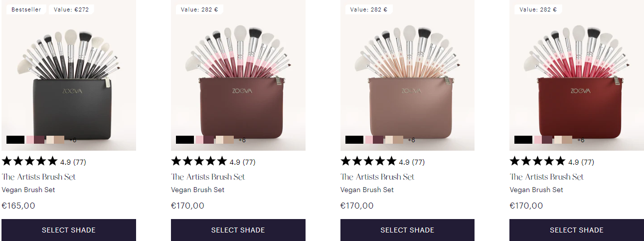Image resolution: width=644 pixels, height=241 pixels.
Task: Pick the pink-burgundy swatch on the first product
Action: tap(35, 140)
